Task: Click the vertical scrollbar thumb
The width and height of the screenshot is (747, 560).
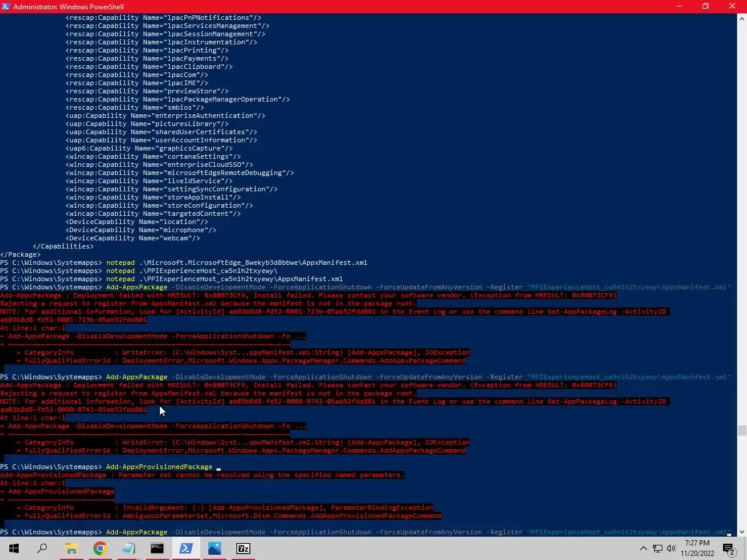Action: coord(742,430)
